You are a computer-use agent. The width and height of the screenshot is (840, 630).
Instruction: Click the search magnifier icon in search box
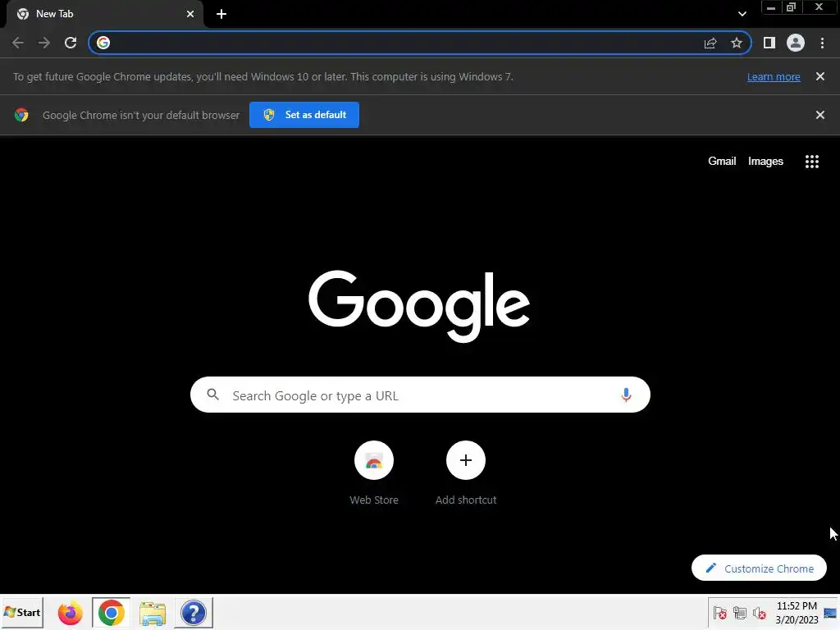pyautogui.click(x=212, y=395)
